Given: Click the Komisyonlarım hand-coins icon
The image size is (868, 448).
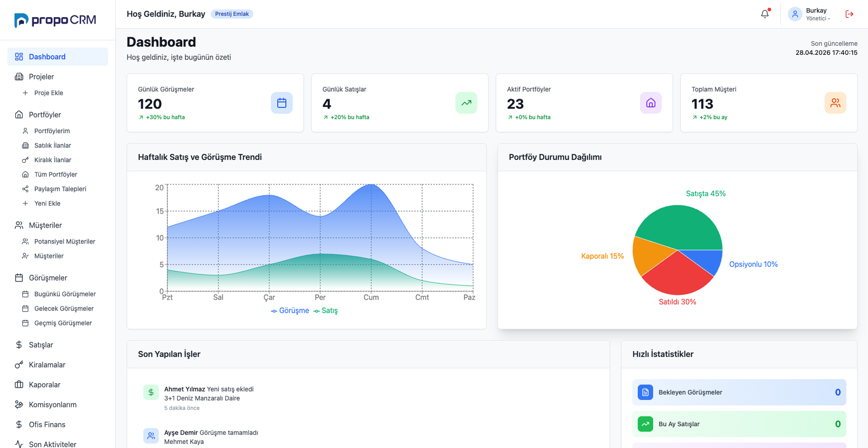Looking at the screenshot, I should point(19,404).
